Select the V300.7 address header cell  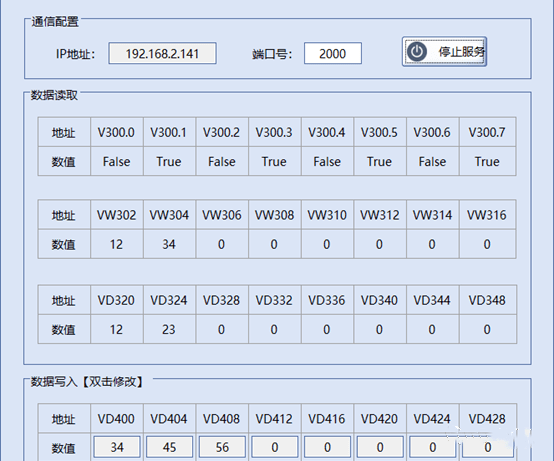[487, 132]
